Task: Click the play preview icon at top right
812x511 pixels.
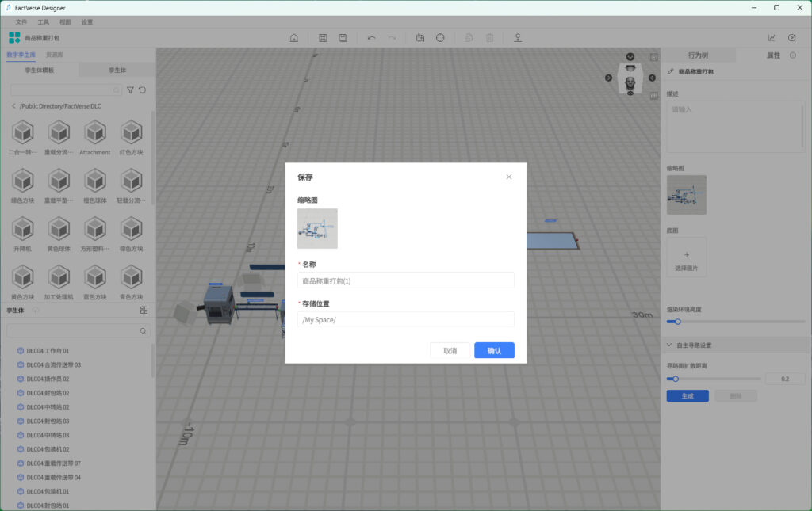Action: click(x=792, y=38)
